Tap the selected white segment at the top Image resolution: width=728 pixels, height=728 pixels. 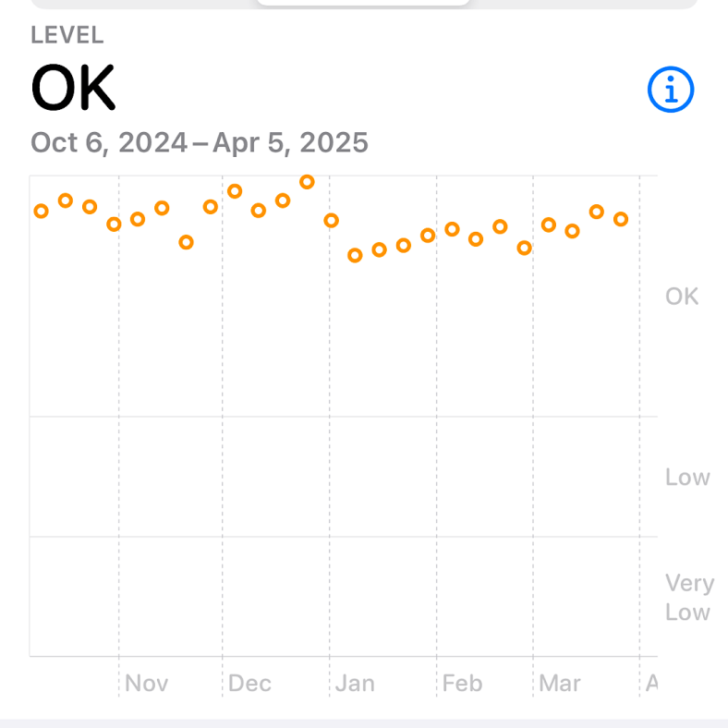[362, 3]
